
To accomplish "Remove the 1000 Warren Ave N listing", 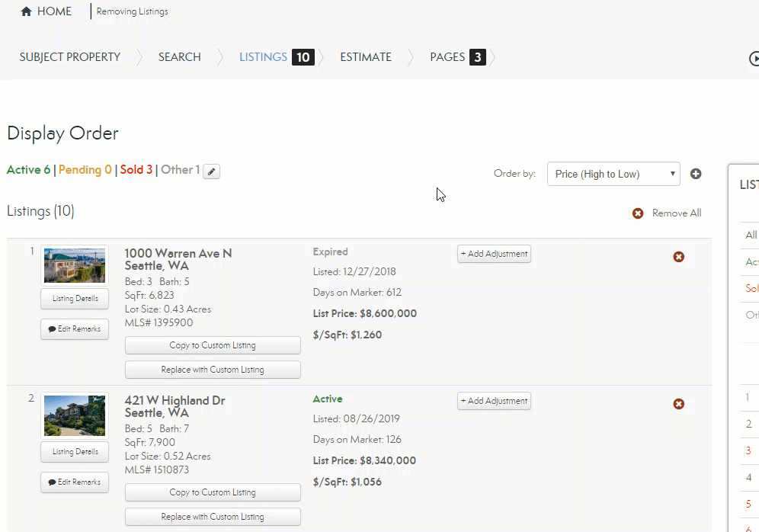I will point(678,257).
